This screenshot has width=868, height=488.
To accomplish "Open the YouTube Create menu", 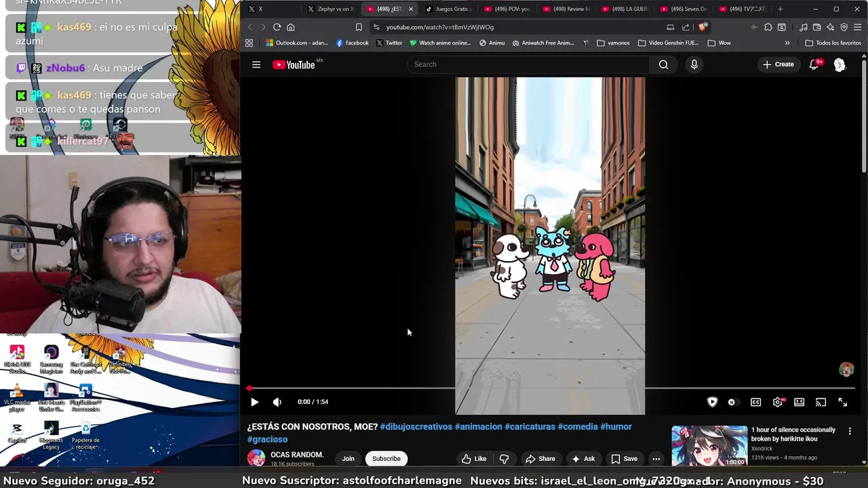I will [x=778, y=64].
